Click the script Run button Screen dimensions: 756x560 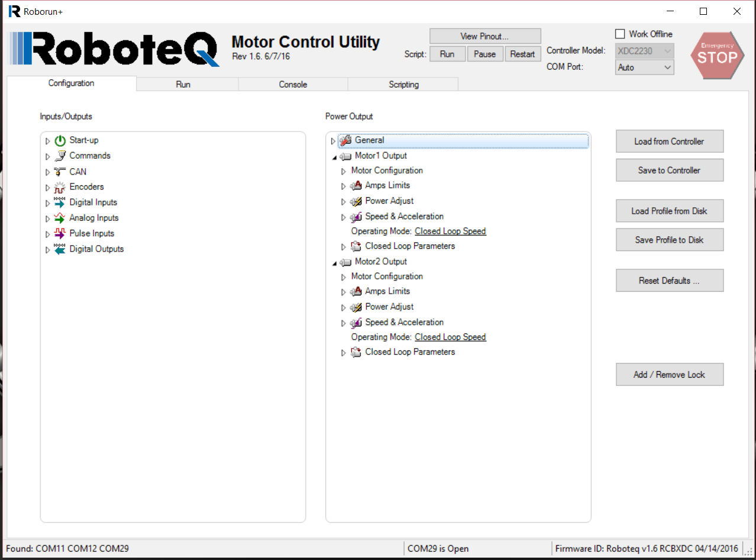[x=447, y=54]
